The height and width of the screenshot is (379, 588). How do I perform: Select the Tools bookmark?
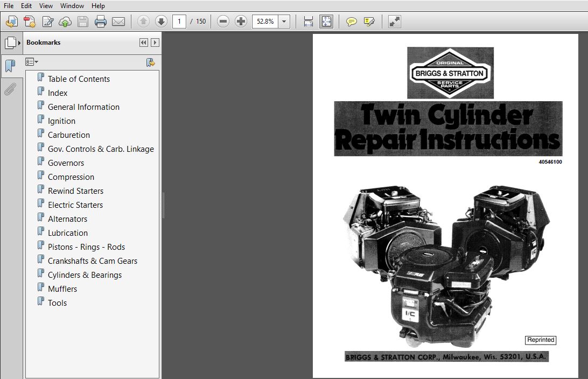click(58, 303)
